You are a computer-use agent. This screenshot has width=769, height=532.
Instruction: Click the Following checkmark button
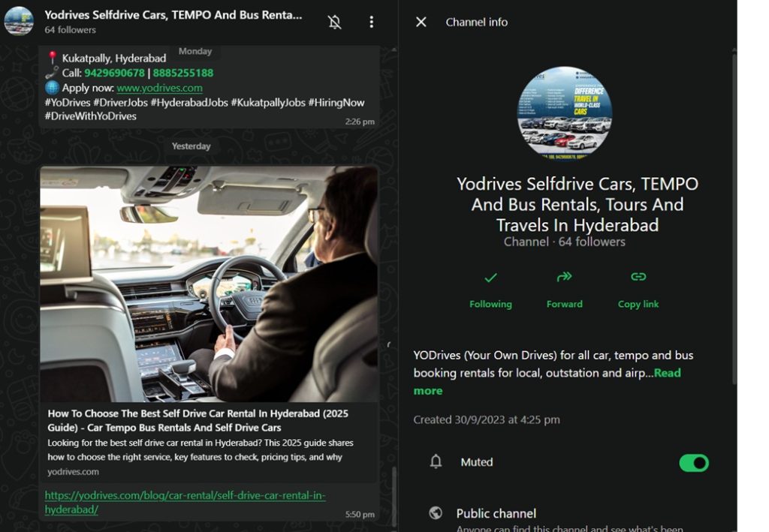pyautogui.click(x=490, y=290)
